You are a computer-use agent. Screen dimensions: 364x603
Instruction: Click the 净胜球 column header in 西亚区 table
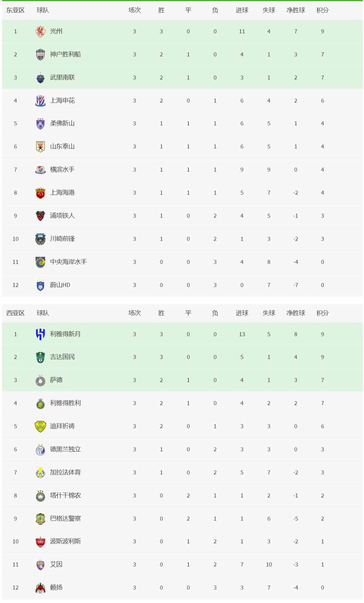[x=296, y=313]
